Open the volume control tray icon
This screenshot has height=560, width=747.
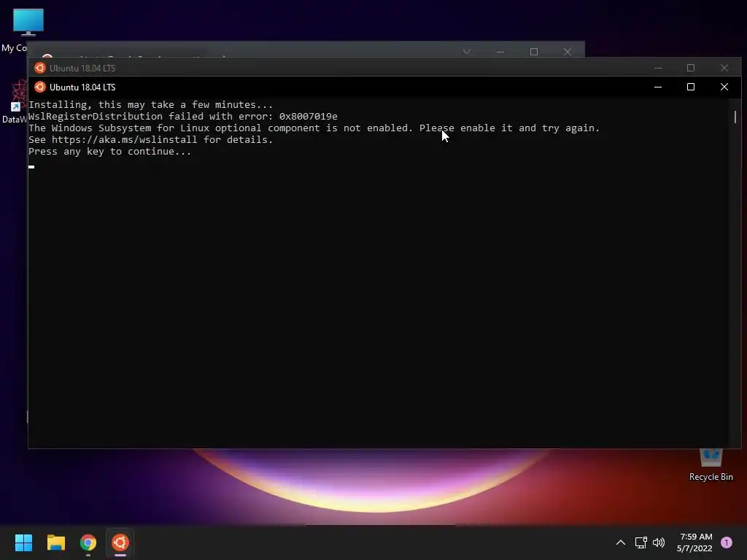[659, 542]
